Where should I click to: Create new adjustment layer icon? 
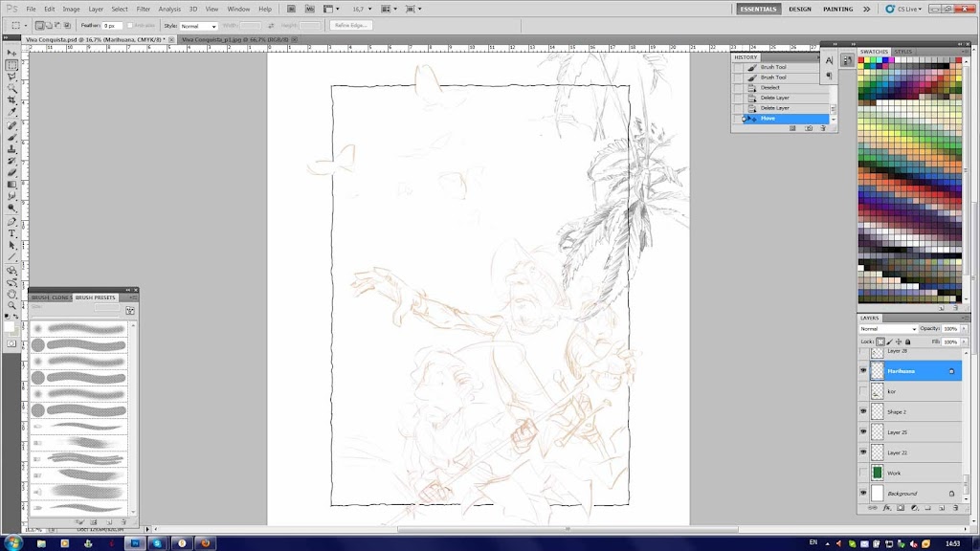[x=914, y=508]
